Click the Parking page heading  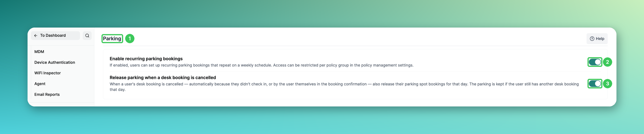112,39
